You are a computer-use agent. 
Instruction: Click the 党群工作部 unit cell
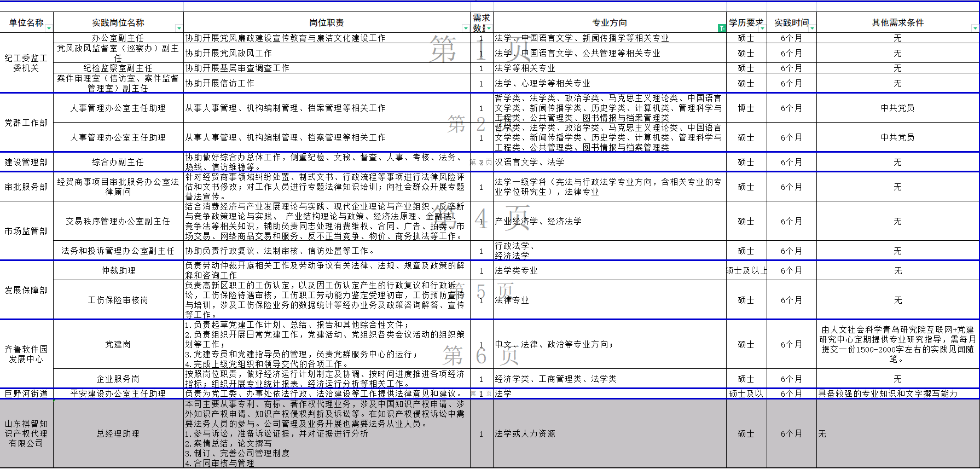26,123
